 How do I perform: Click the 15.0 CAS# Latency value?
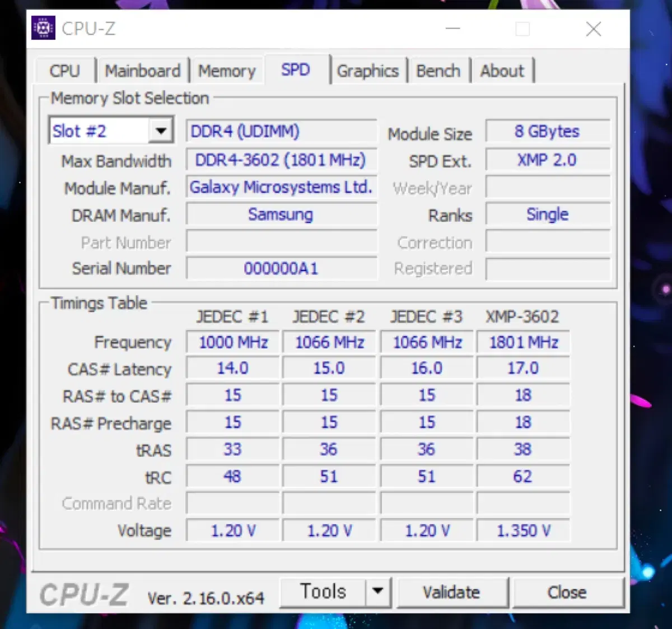(329, 369)
